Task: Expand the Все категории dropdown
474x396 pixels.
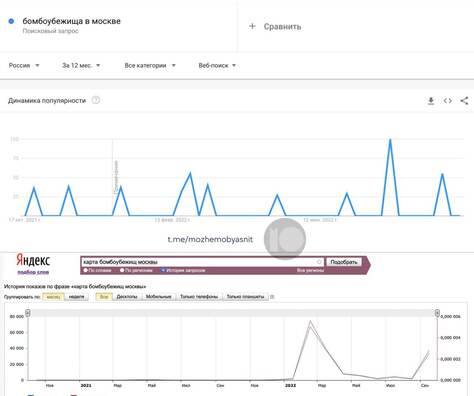Action: tap(150, 65)
